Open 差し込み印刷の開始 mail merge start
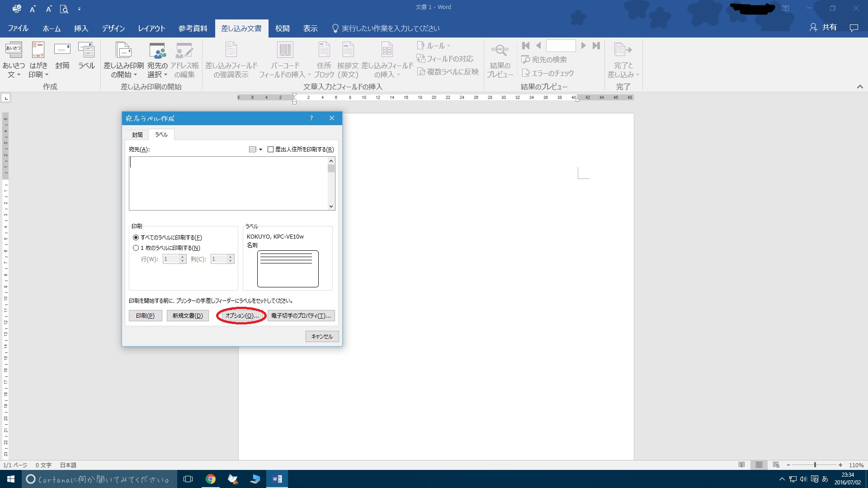 point(123,61)
